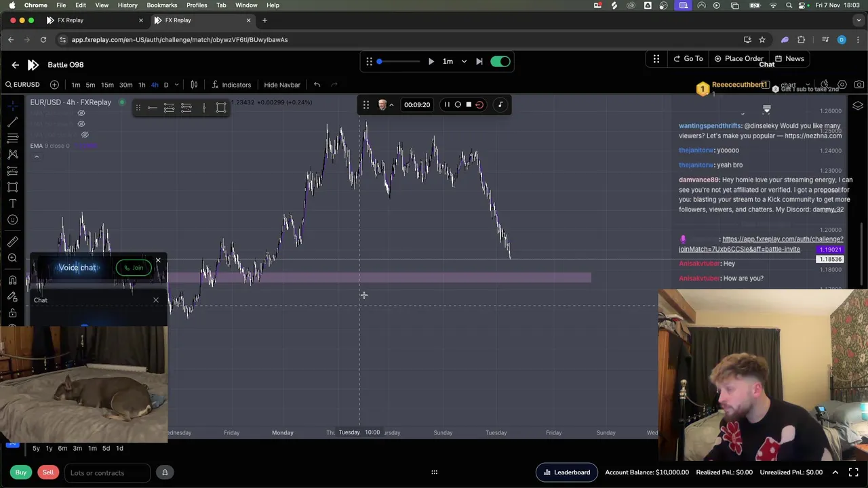
Task: Select the 30m timeframe
Action: 125,85
